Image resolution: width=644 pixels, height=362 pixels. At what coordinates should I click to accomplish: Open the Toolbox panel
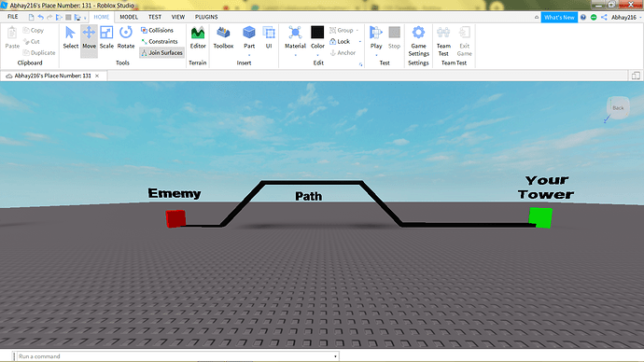coord(223,37)
